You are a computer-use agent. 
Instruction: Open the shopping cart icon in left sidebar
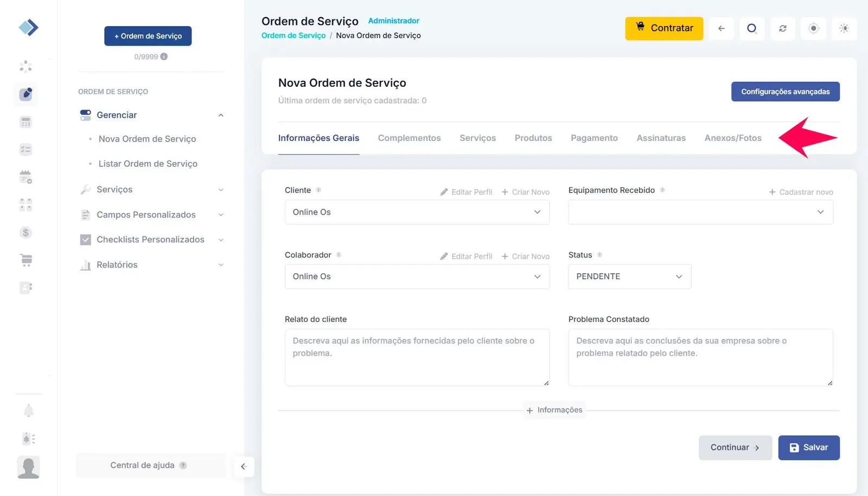[26, 260]
